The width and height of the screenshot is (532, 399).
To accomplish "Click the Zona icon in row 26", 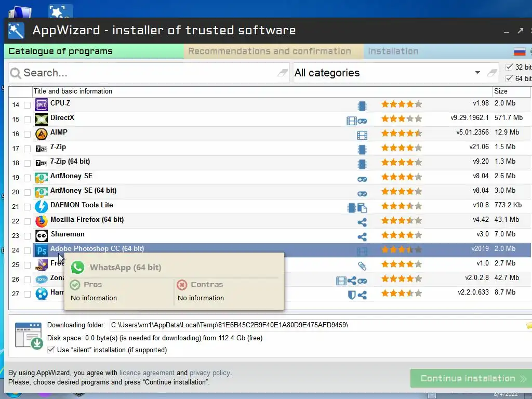I will coord(42,279).
